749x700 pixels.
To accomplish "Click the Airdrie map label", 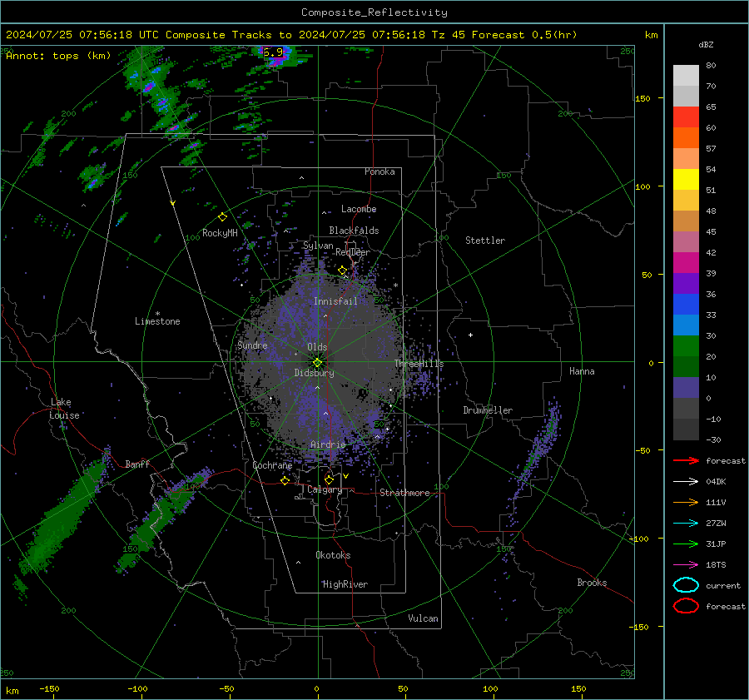I will (328, 444).
